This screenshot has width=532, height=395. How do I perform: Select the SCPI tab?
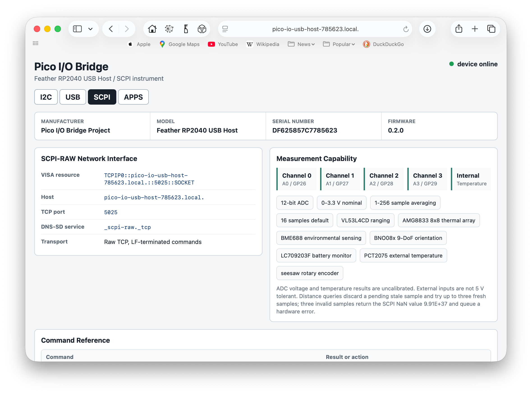point(102,97)
